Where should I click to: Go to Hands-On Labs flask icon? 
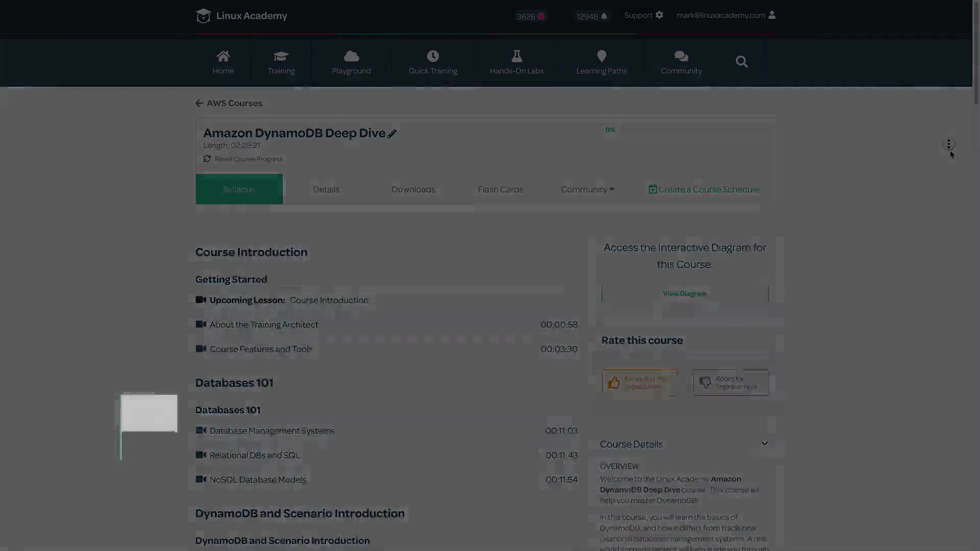pyautogui.click(x=517, y=56)
